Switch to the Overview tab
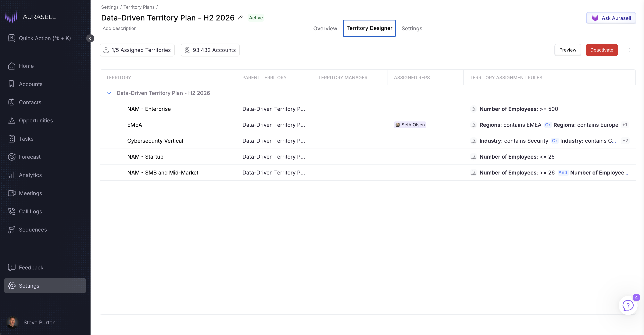Image resolution: width=644 pixels, height=335 pixels. (325, 28)
